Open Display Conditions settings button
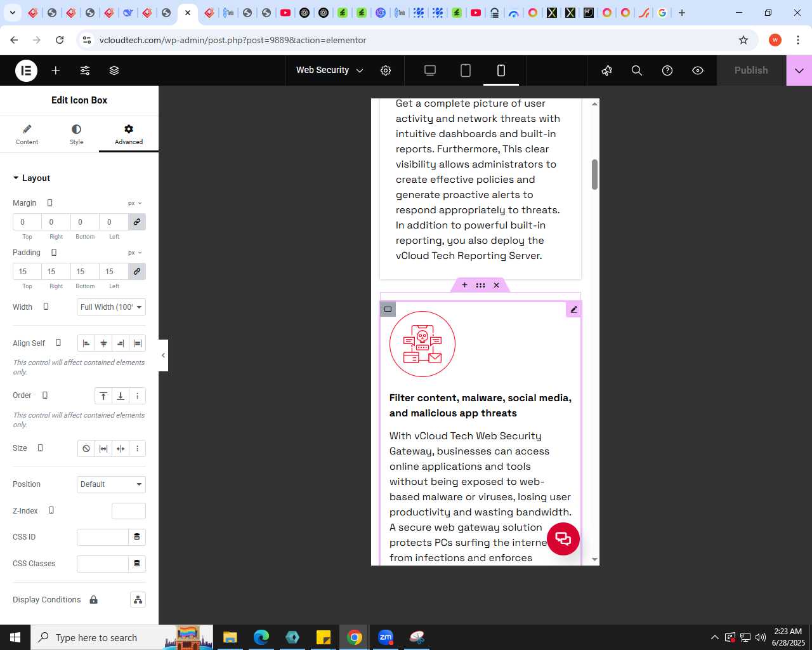The width and height of the screenshot is (812, 650). click(x=138, y=600)
